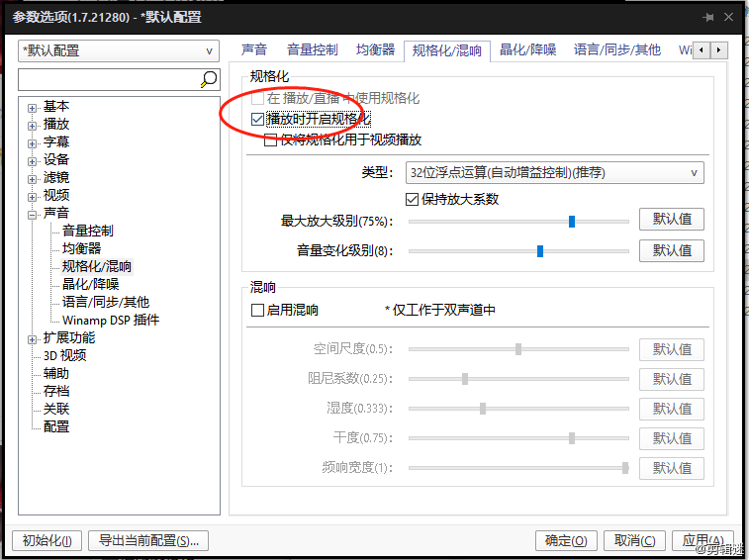Viewport: 749px width, 560px height.
Task: Switch to the 声音 tab
Action: 253,49
